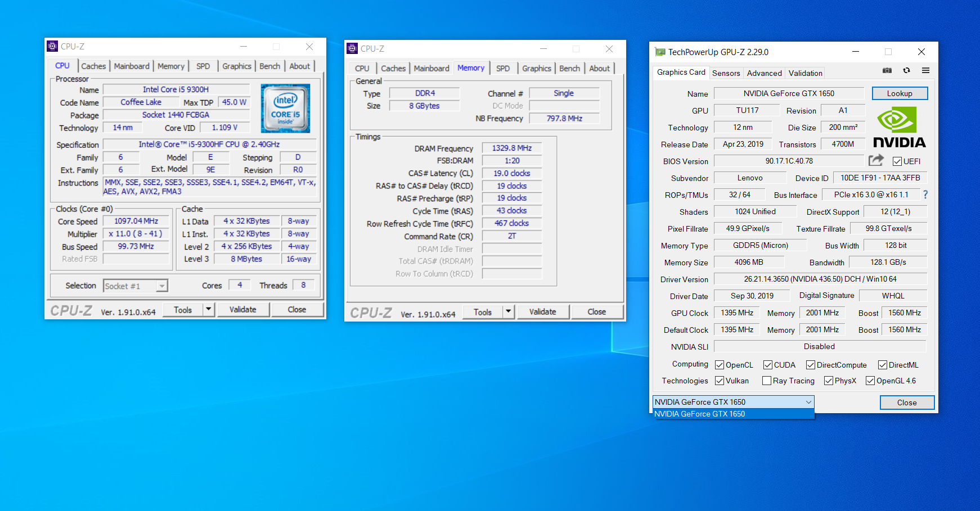Viewport: 980px width, 511px height.
Task: Click the Memory Type value GDDR5 (Micron)
Action: (760, 245)
